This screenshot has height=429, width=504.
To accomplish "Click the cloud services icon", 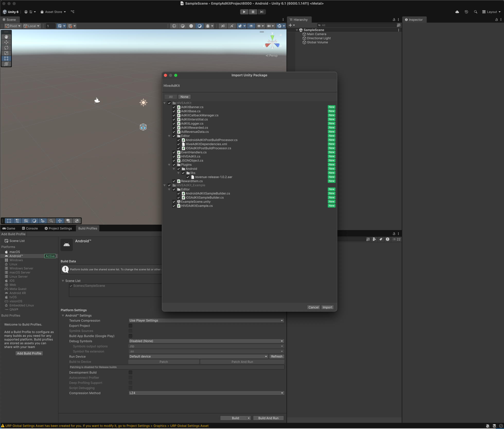I will coord(457,12).
